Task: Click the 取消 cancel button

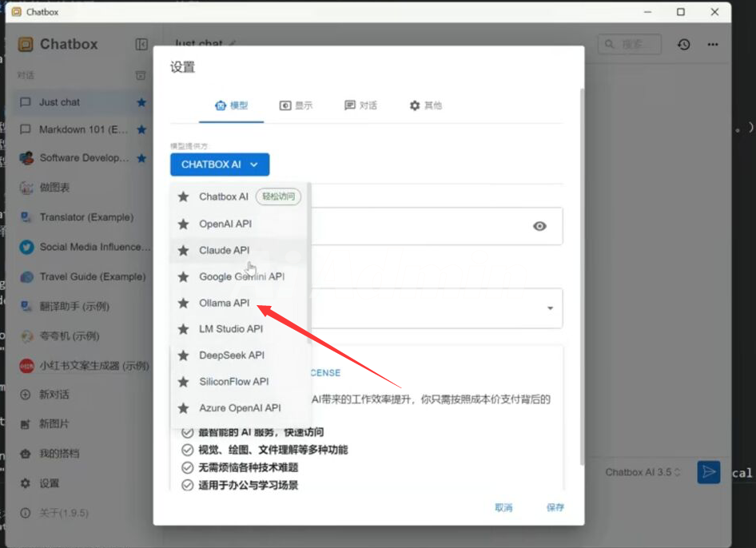Action: click(x=503, y=507)
